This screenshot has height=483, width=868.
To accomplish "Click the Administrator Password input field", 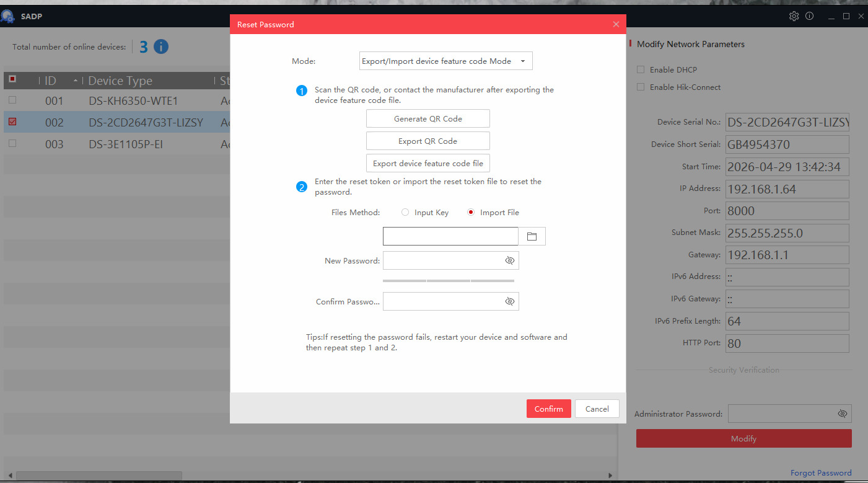I will [789, 414].
